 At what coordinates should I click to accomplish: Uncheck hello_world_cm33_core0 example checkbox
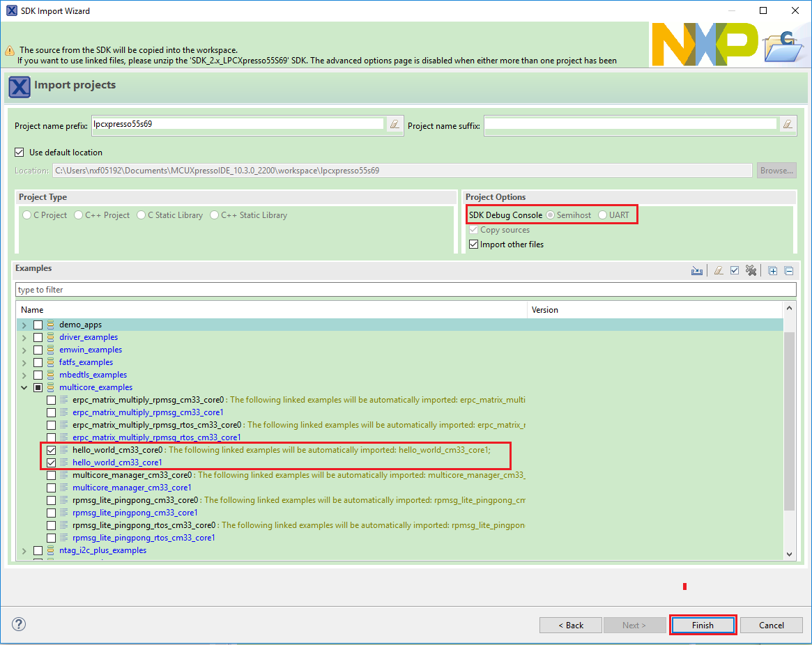pos(51,450)
